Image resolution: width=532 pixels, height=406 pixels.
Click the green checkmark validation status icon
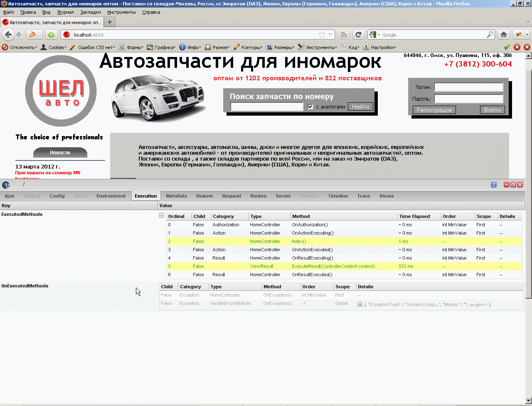click(x=507, y=47)
